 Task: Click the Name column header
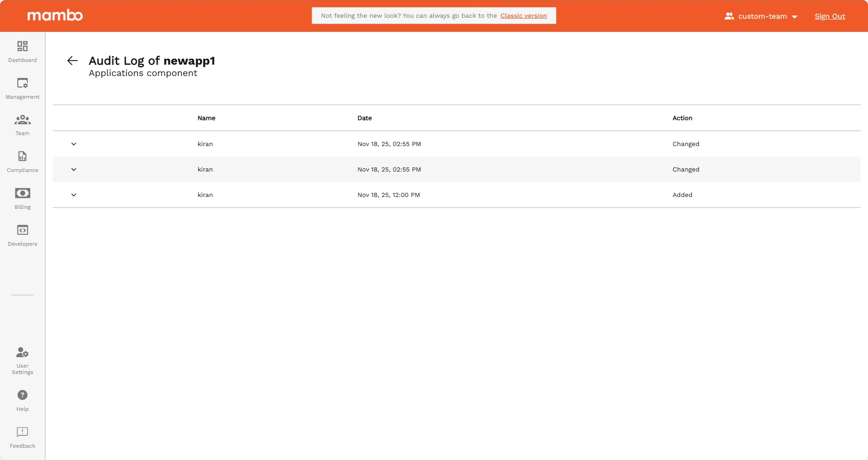pos(206,118)
